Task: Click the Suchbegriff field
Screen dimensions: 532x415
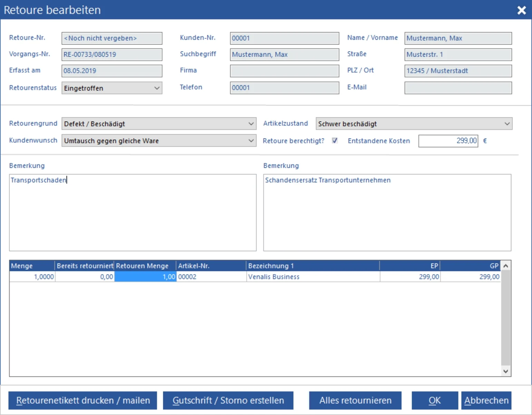Action: (285, 55)
